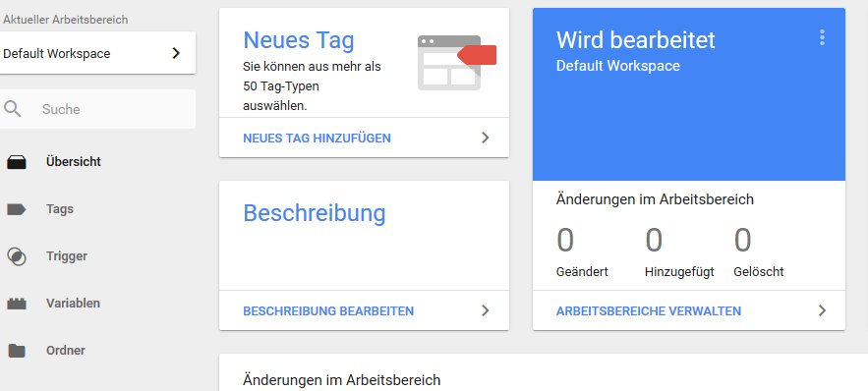
Task: Open the three-dot menu on Wird bearbeitet card
Action: coord(822,37)
